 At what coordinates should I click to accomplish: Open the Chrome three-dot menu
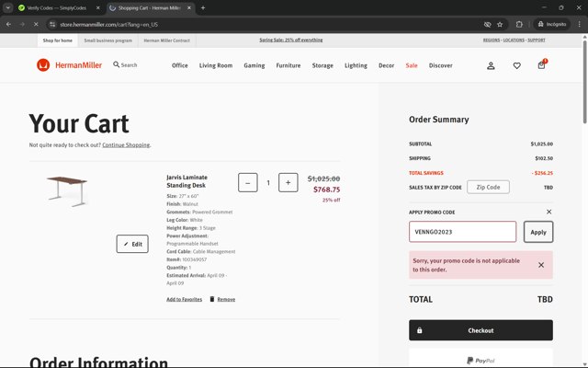point(579,24)
